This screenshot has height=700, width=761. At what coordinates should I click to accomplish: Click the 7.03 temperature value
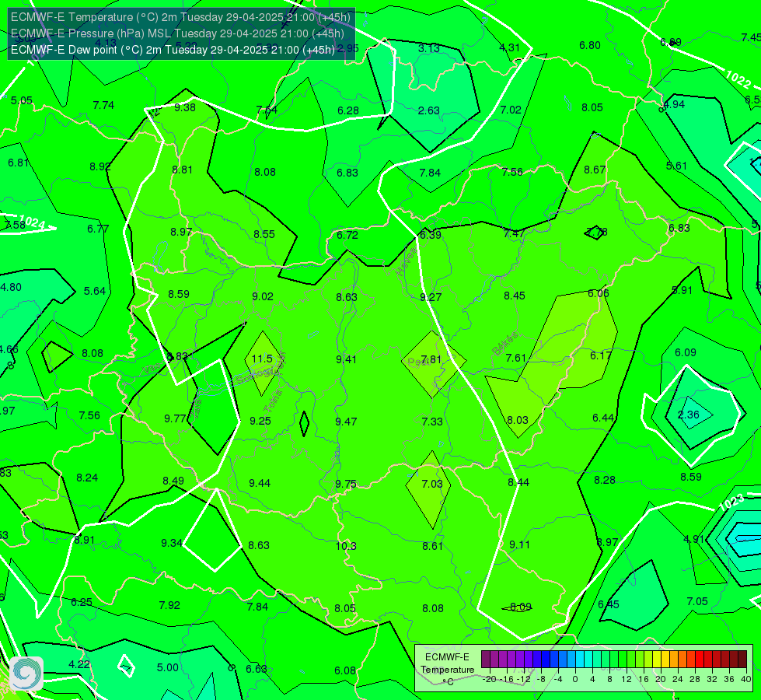[x=432, y=484]
